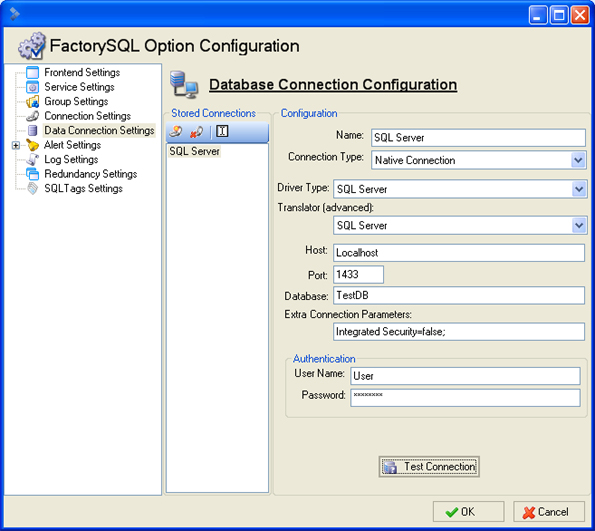Screen dimensions: 595x531
Task: Click the Frontend Settings window icon
Action: 33,72
